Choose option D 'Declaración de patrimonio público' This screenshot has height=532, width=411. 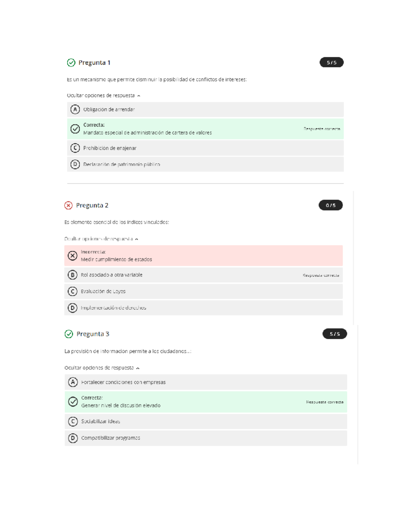[75, 164]
